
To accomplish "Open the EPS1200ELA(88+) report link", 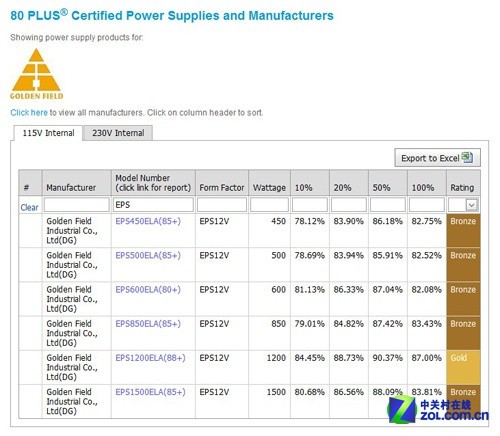I will click(150, 358).
